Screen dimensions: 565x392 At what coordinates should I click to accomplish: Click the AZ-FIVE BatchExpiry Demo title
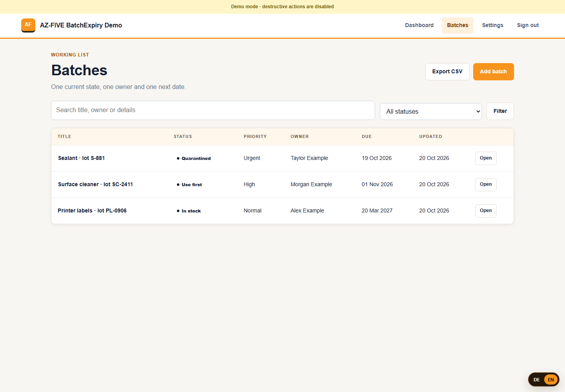click(81, 25)
